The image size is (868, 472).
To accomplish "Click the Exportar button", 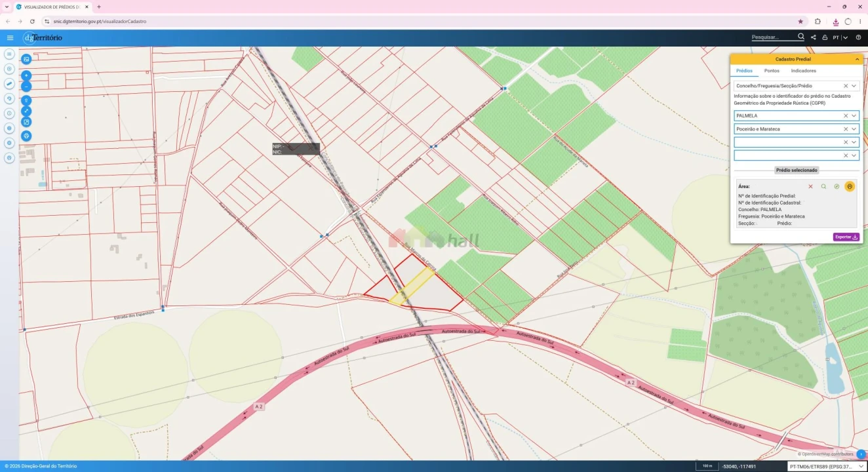I will [x=846, y=237].
